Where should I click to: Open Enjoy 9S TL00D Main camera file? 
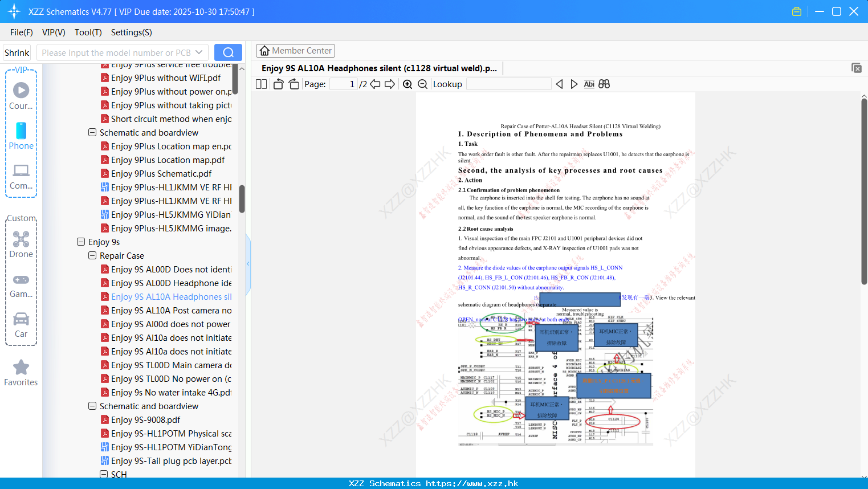coord(166,365)
